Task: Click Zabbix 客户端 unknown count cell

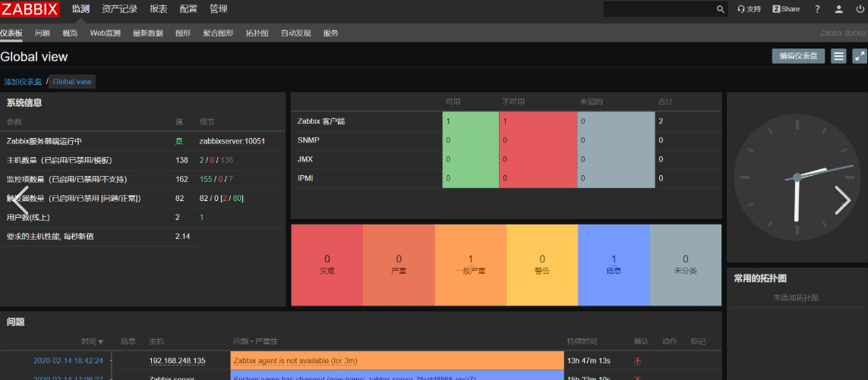Action: pyautogui.click(x=616, y=121)
